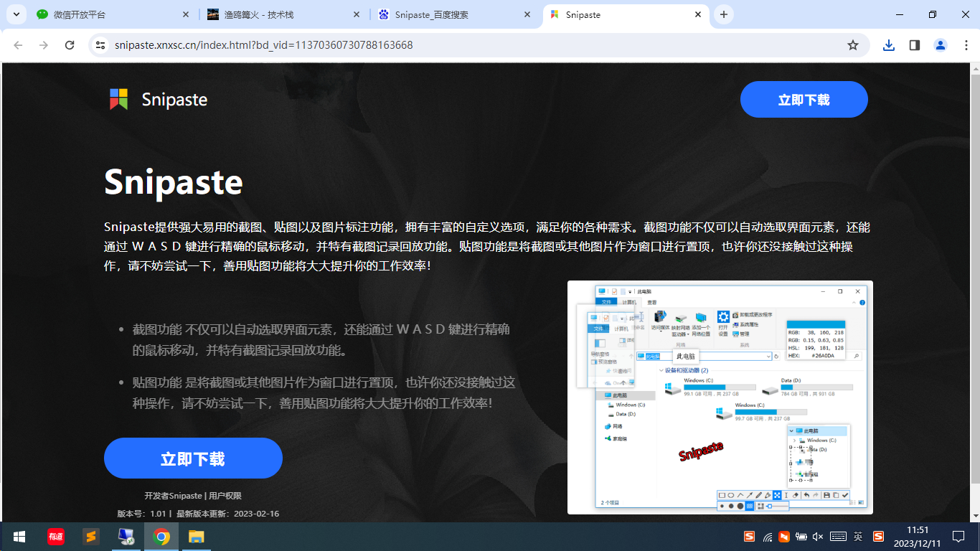This screenshot has width=980, height=551.
Task: View site information icon in address bar
Action: pos(101,45)
